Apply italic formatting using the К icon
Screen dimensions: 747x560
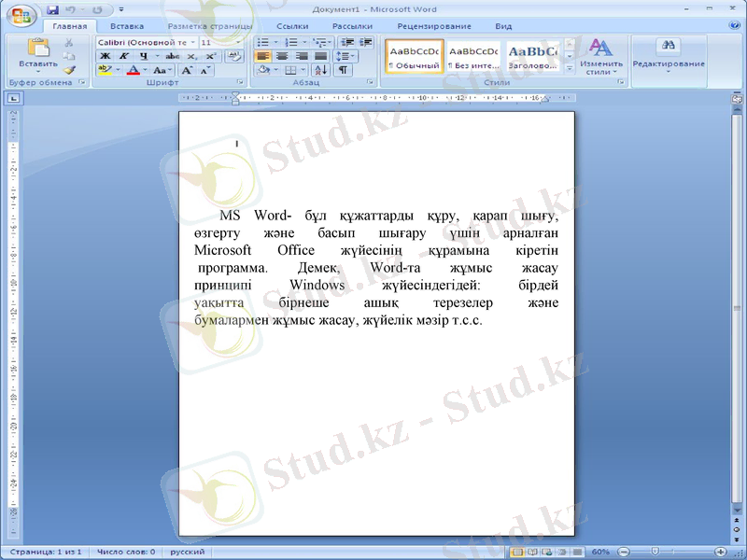[x=124, y=56]
